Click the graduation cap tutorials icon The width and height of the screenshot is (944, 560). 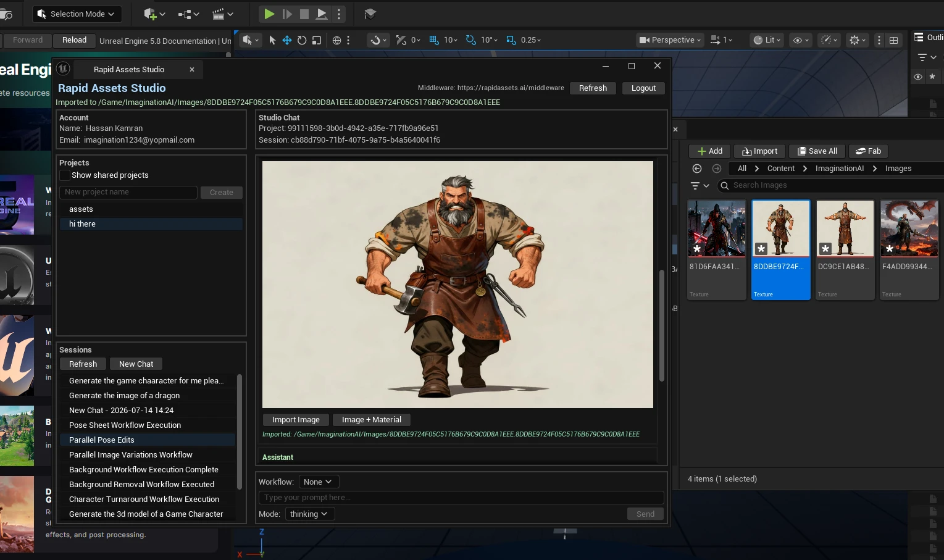pyautogui.click(x=370, y=14)
